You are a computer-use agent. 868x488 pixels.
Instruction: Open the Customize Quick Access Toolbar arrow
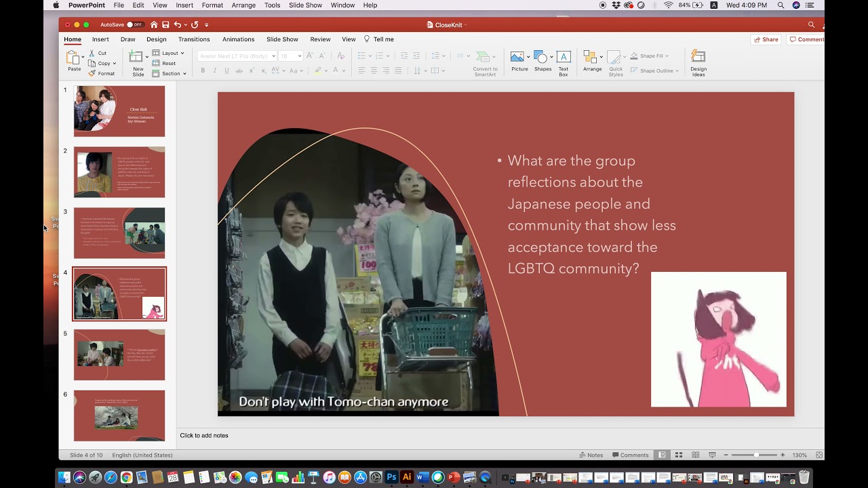pos(207,24)
